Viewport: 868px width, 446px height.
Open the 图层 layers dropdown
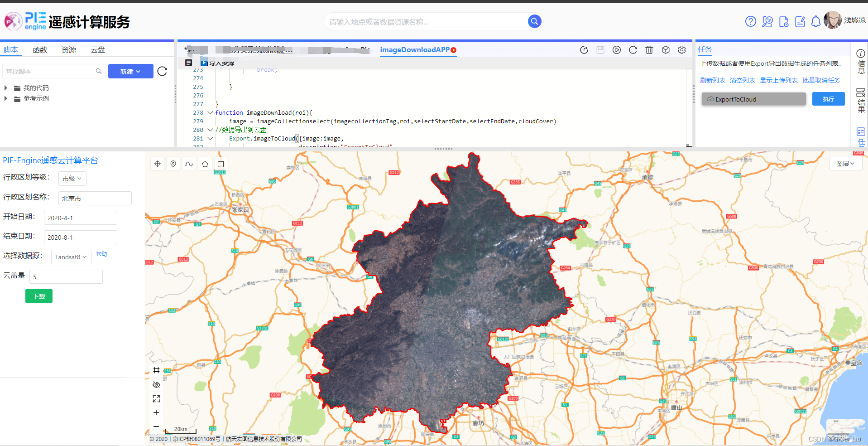pos(845,164)
